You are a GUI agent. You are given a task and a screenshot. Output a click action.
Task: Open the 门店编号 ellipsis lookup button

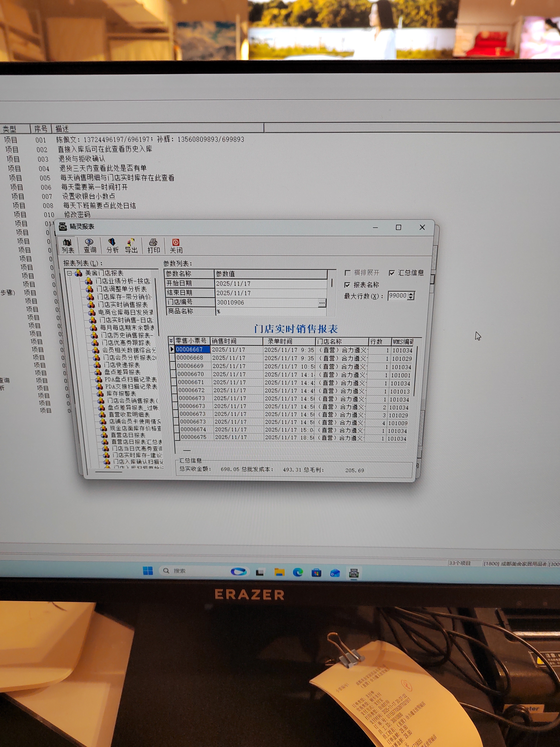point(322,303)
